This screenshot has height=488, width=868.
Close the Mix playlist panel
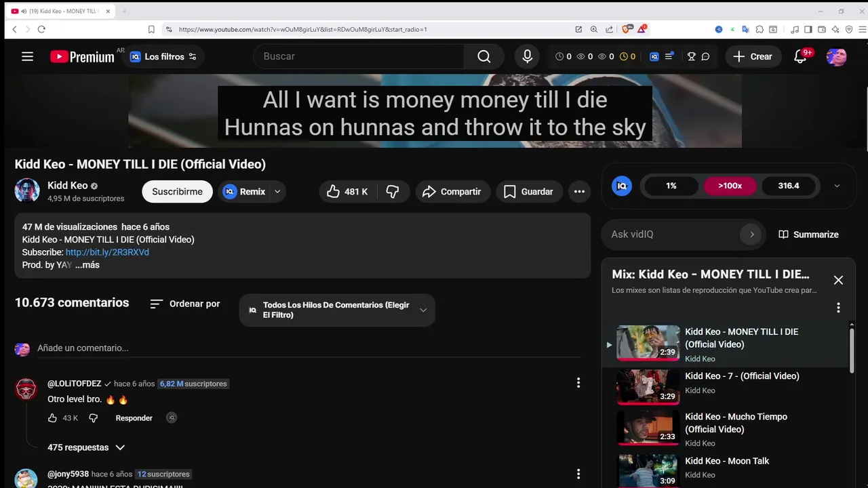pos(838,280)
